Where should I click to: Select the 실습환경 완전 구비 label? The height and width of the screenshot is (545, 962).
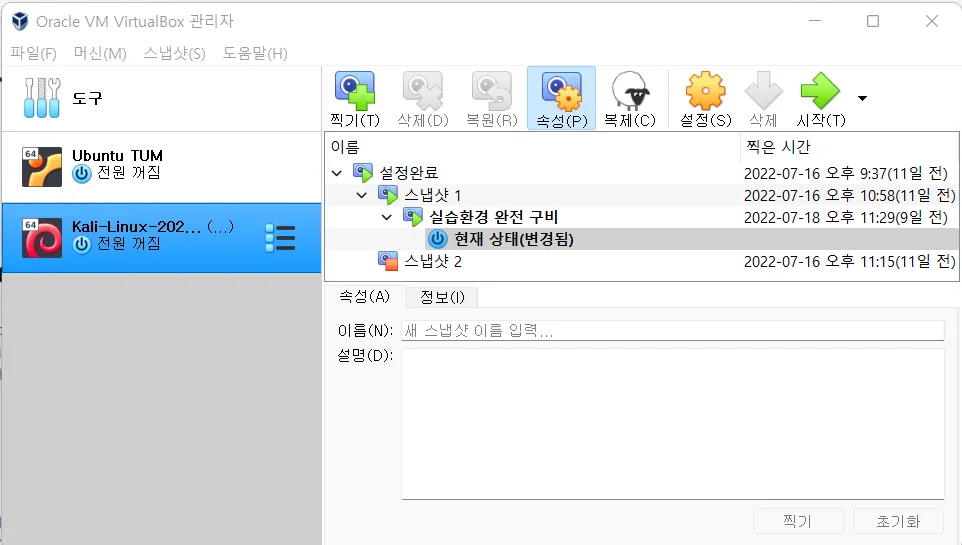(493, 217)
